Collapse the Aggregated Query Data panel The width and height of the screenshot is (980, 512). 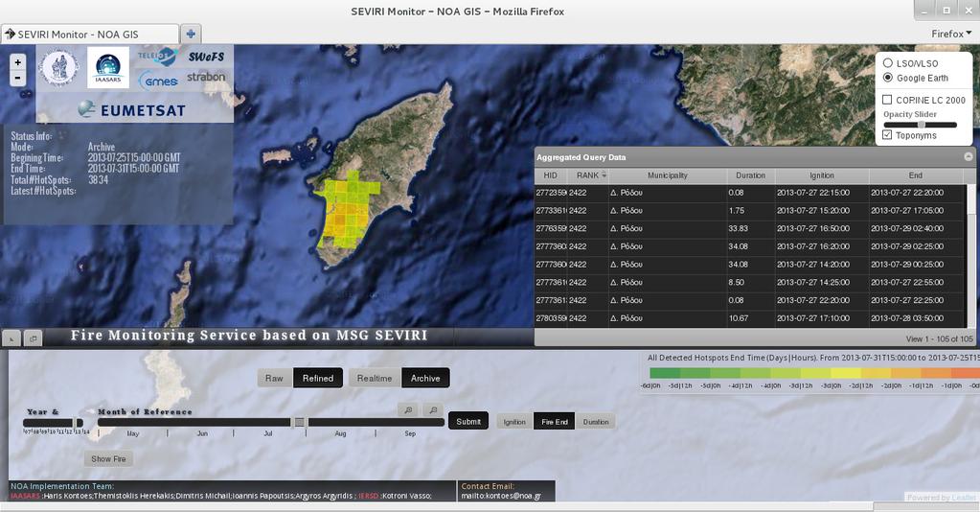point(969,156)
